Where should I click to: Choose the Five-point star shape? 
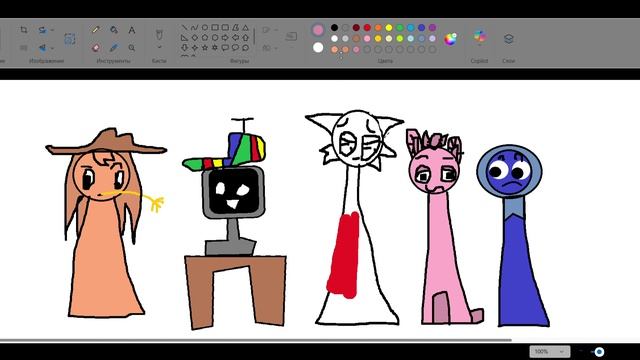click(x=205, y=48)
